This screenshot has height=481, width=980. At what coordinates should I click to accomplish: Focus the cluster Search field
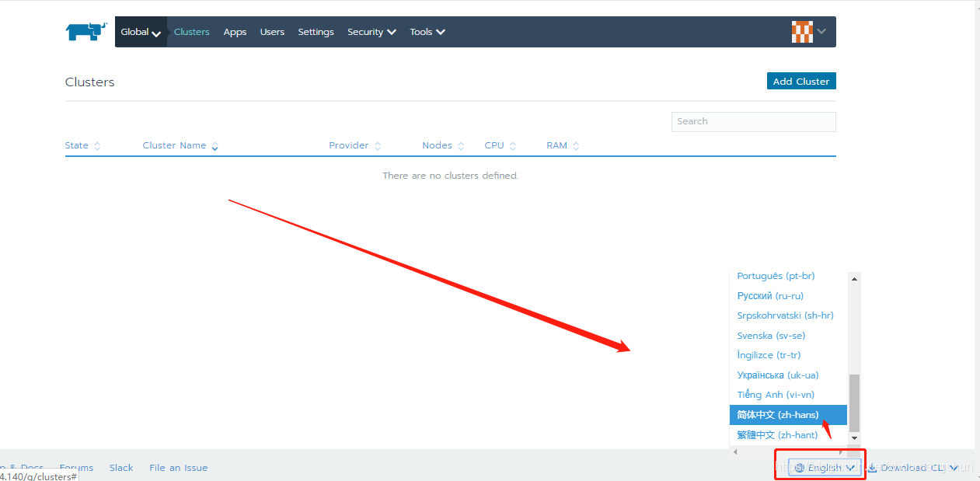[x=753, y=121]
